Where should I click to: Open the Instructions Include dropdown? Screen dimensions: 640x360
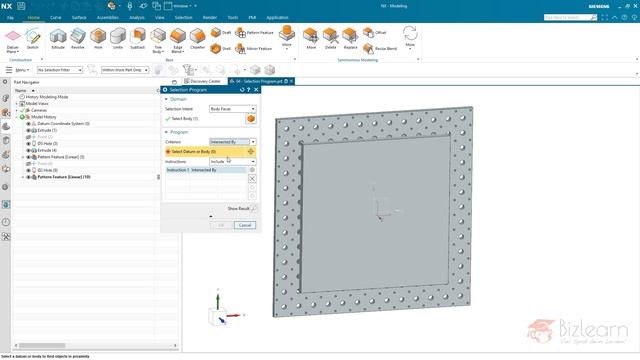coord(233,162)
